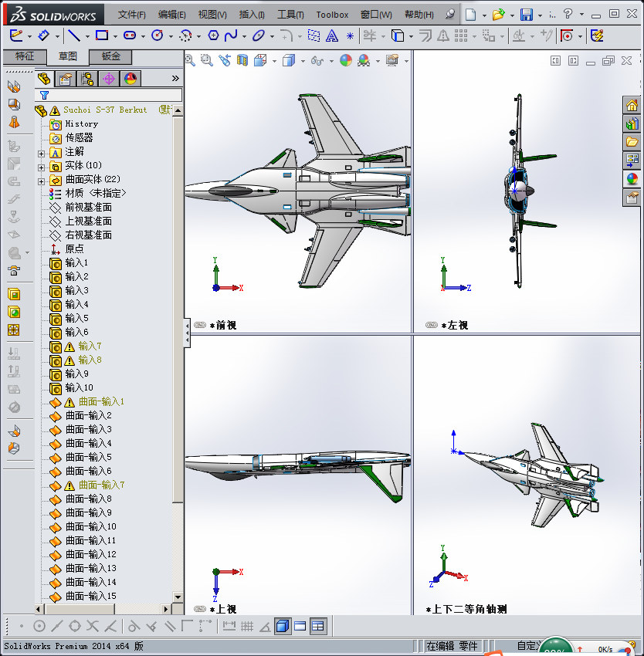
Task: Open the Line tool dropdown arrow
Action: 87,37
